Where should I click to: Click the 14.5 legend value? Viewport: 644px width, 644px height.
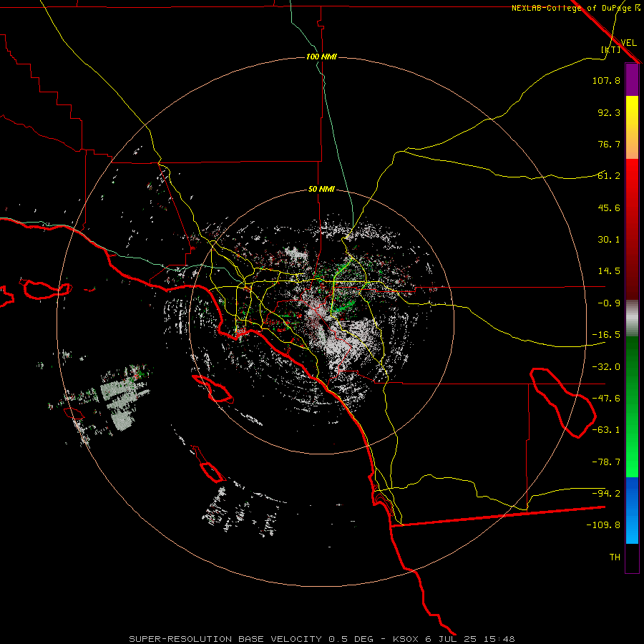[609, 271]
